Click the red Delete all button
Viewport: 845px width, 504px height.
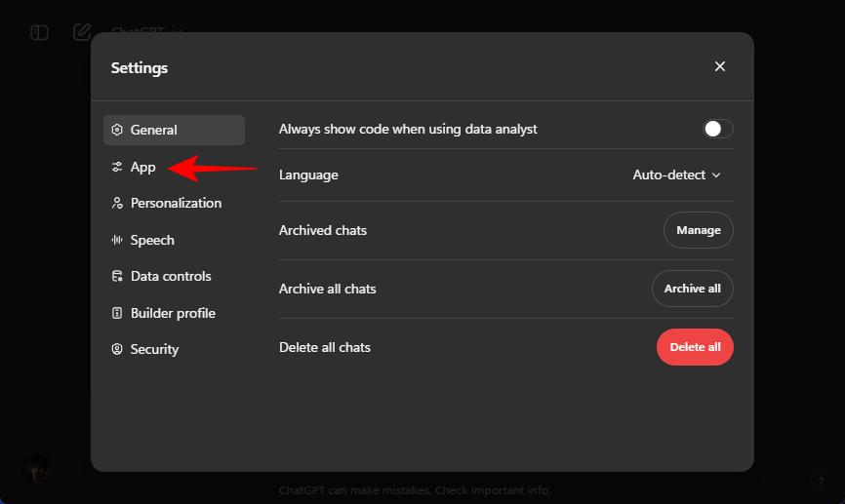(694, 347)
